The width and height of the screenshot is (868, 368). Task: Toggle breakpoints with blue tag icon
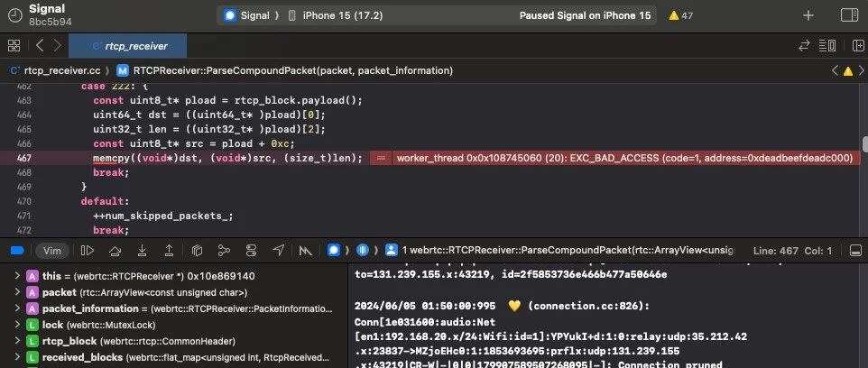(x=17, y=251)
